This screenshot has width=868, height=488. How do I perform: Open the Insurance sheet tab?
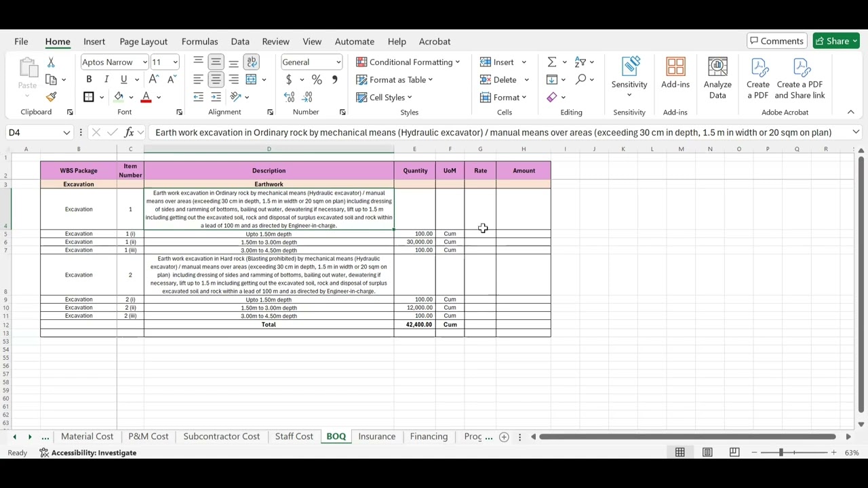click(377, 436)
